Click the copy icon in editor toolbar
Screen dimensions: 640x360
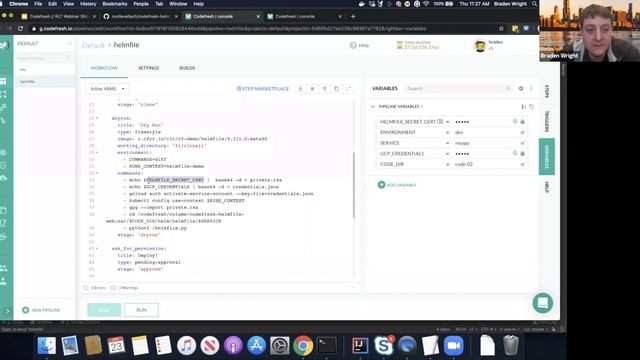click(x=336, y=89)
